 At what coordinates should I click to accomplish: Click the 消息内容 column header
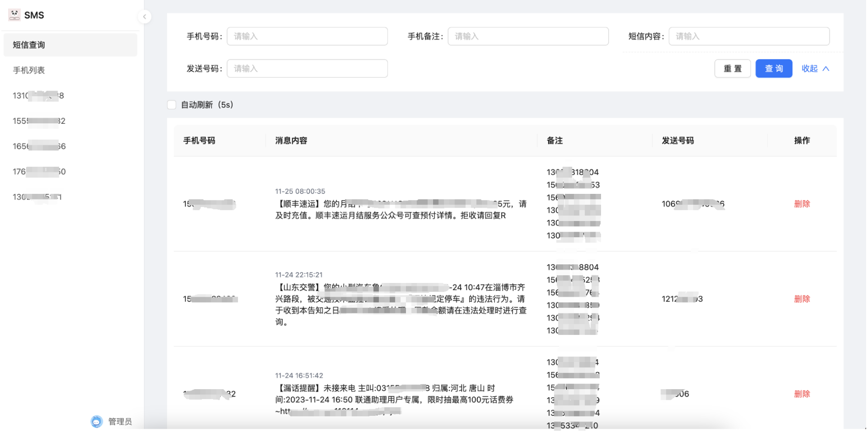click(x=291, y=141)
